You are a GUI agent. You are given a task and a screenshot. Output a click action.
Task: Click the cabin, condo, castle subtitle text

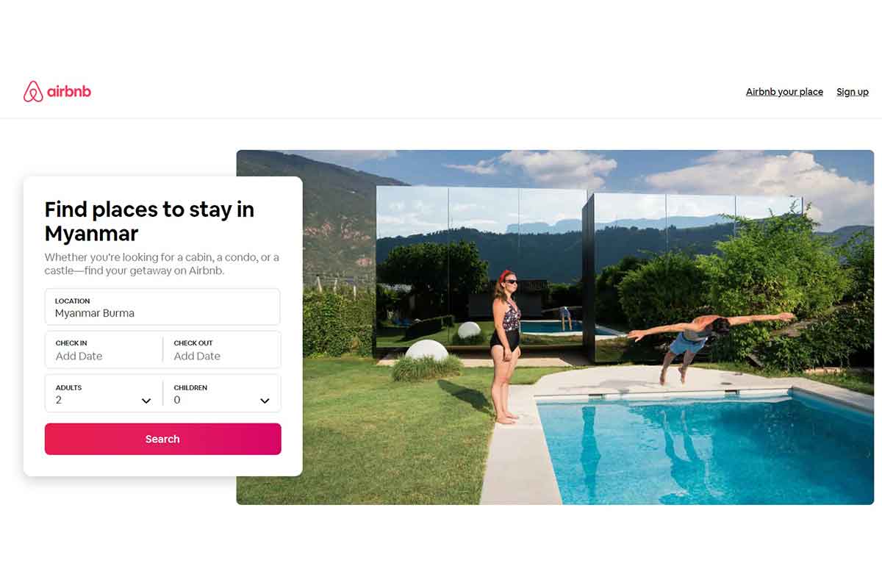click(x=162, y=264)
